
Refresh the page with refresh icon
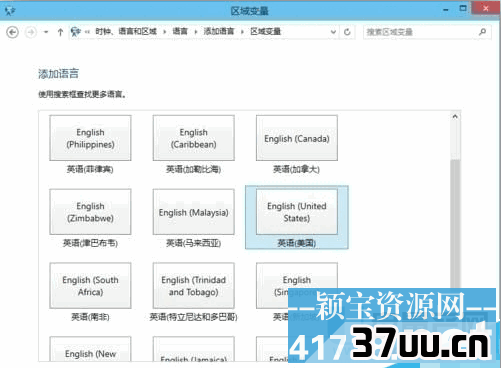tap(347, 32)
